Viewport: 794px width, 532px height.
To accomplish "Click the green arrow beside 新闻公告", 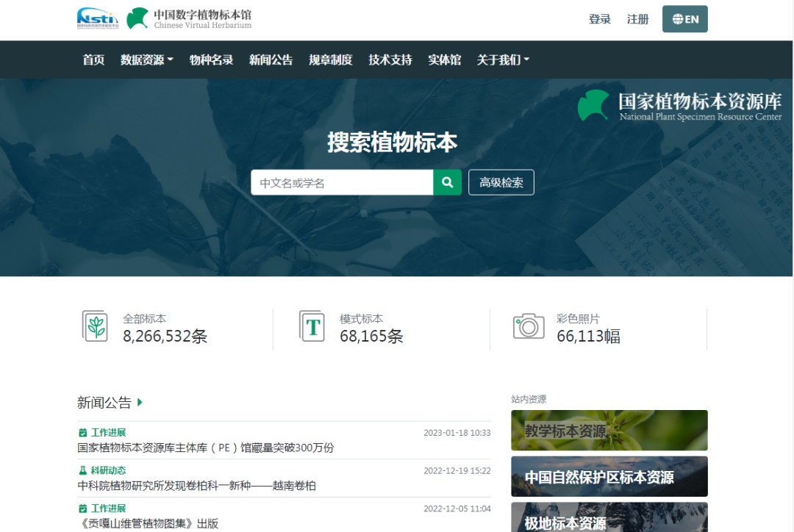I will [140, 402].
